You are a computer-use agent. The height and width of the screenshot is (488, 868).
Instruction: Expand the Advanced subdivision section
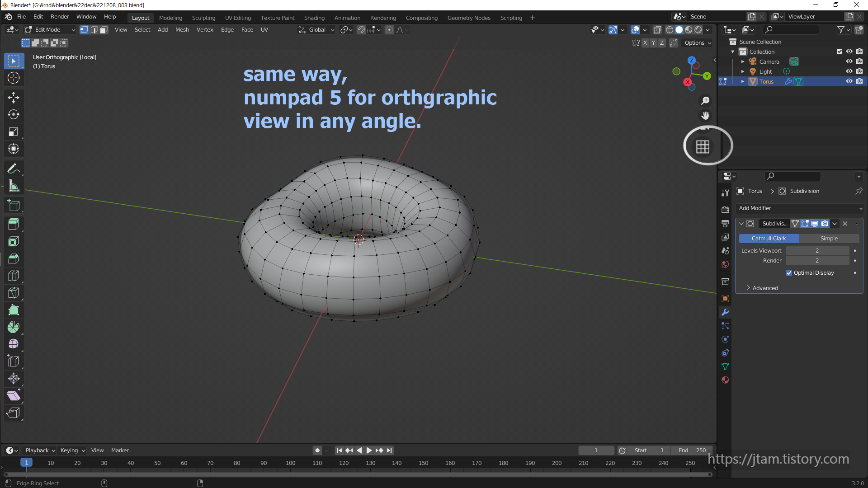(x=765, y=288)
